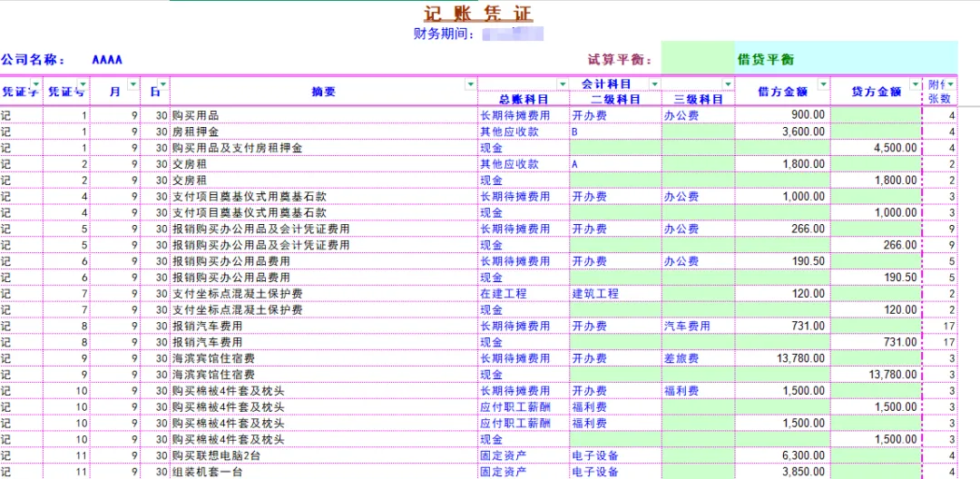Open the 日 column filter dropdown
Image resolution: width=980 pixels, height=479 pixels.
coord(163,83)
